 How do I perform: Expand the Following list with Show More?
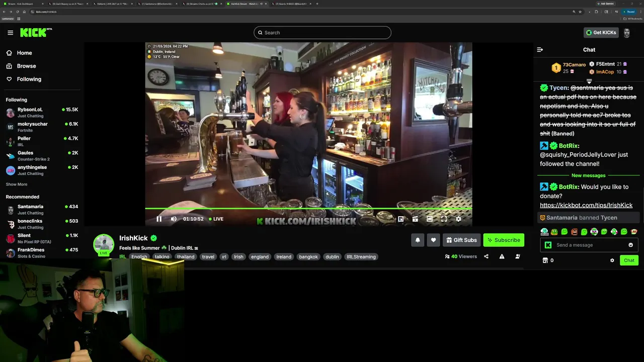coord(17,185)
